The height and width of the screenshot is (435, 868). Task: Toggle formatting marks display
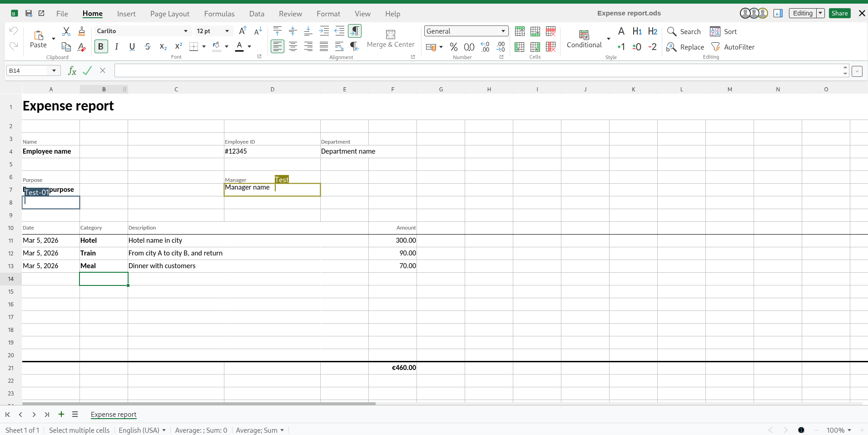[354, 31]
